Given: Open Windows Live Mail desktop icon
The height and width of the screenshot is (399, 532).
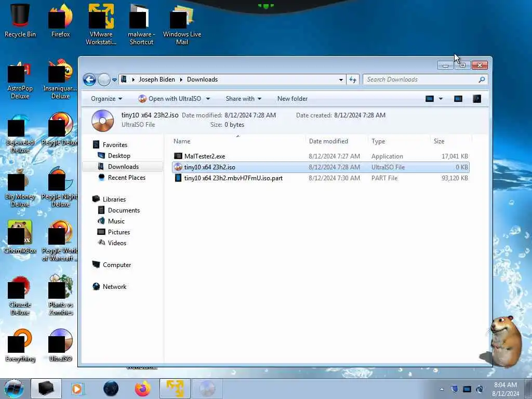Looking at the screenshot, I should pyautogui.click(x=182, y=24).
